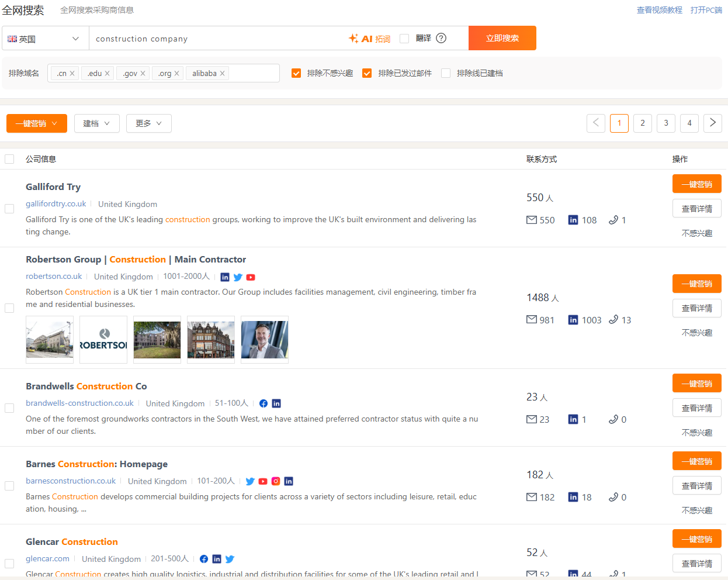Image resolution: width=728 pixels, height=580 pixels.
Task: Go to next results page arrow
Action: (x=713, y=123)
